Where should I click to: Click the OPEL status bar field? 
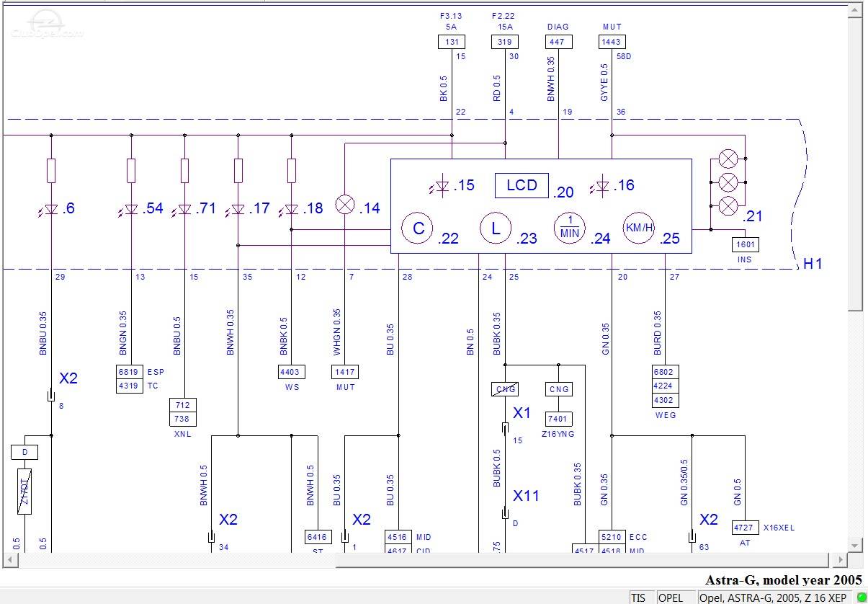tap(676, 598)
